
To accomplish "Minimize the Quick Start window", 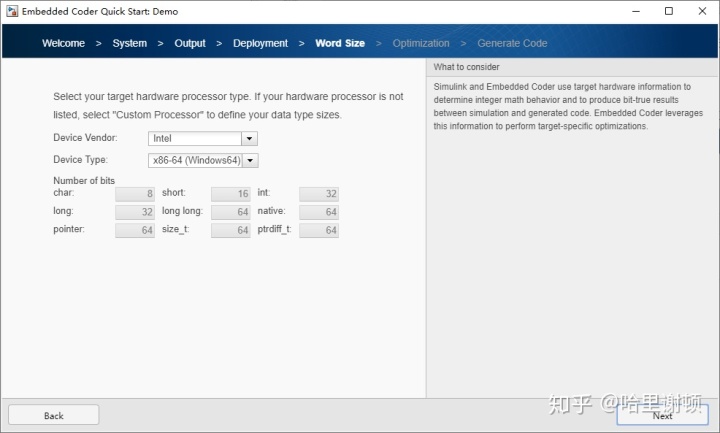I will 636,11.
